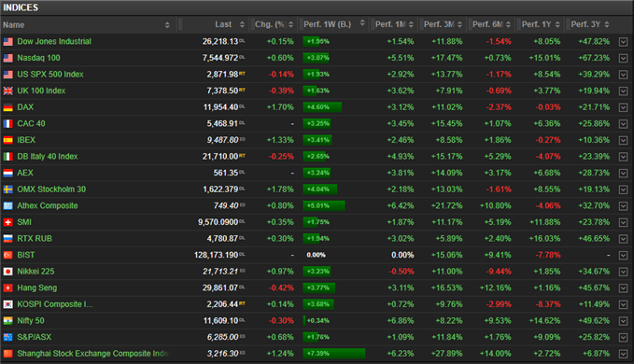Click the Australian flag beside S&P/ASX
Viewport: 634px width, 364px height.
click(x=8, y=337)
